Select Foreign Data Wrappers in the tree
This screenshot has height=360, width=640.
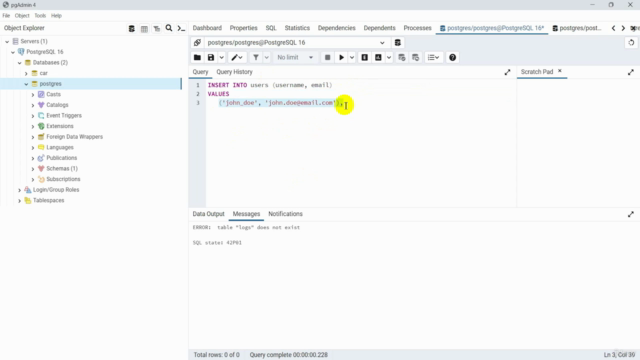pyautogui.click(x=75, y=137)
